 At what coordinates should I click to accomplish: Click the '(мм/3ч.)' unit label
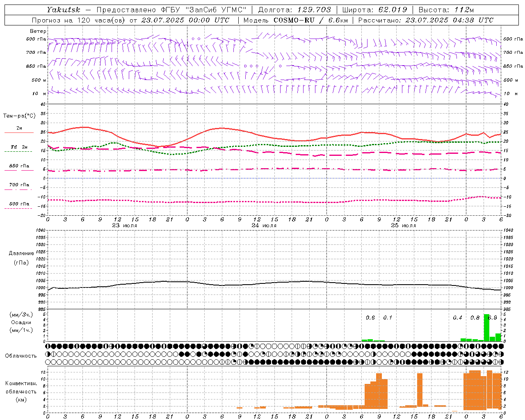[21, 315]
